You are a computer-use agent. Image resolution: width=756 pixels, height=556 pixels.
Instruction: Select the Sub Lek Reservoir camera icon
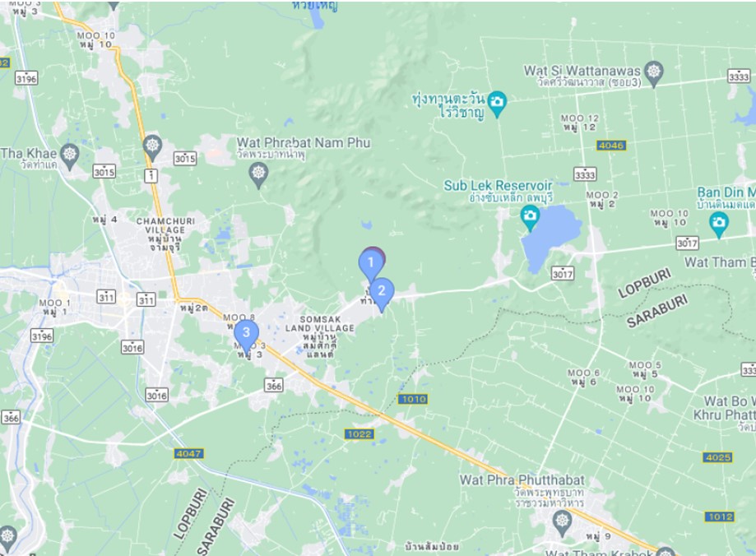point(531,217)
